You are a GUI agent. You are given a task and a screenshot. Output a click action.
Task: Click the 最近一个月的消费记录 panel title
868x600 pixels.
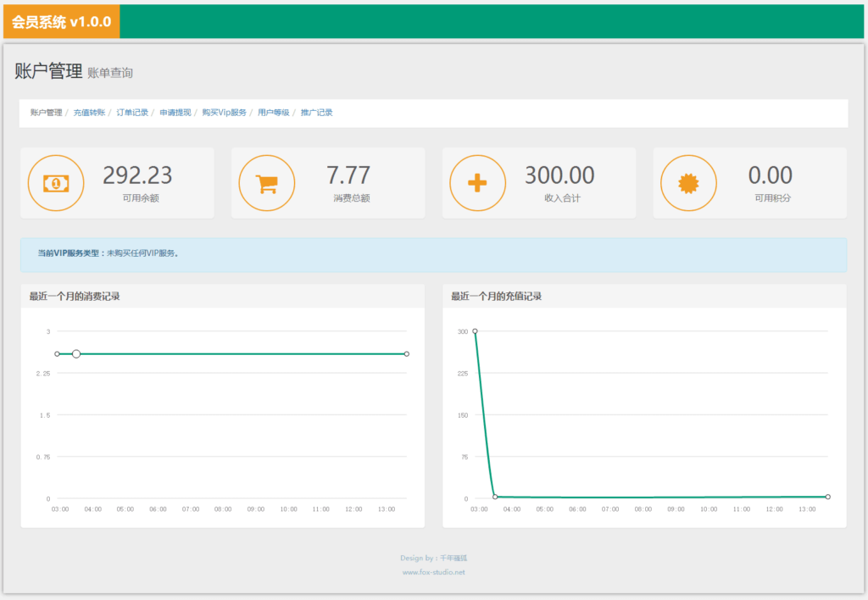75,297
